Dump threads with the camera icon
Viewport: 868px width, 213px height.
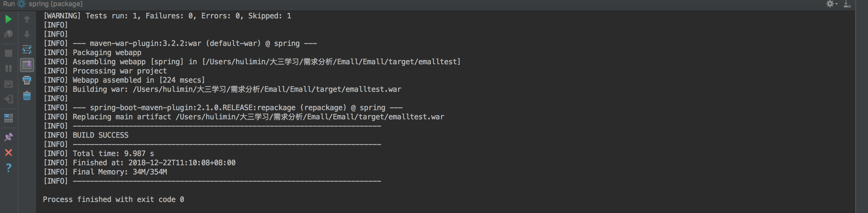coord(9,84)
